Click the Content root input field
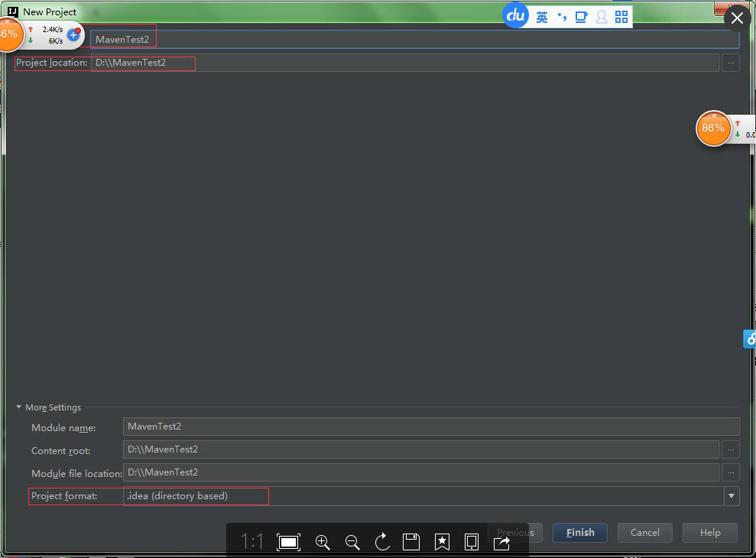The height and width of the screenshot is (558, 756). (421, 449)
